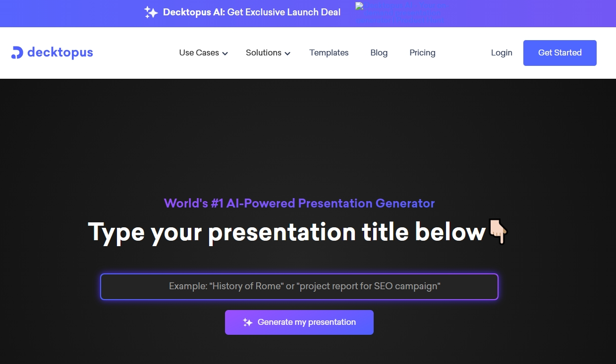Click the sparkle icon in the top banner

[x=151, y=12]
